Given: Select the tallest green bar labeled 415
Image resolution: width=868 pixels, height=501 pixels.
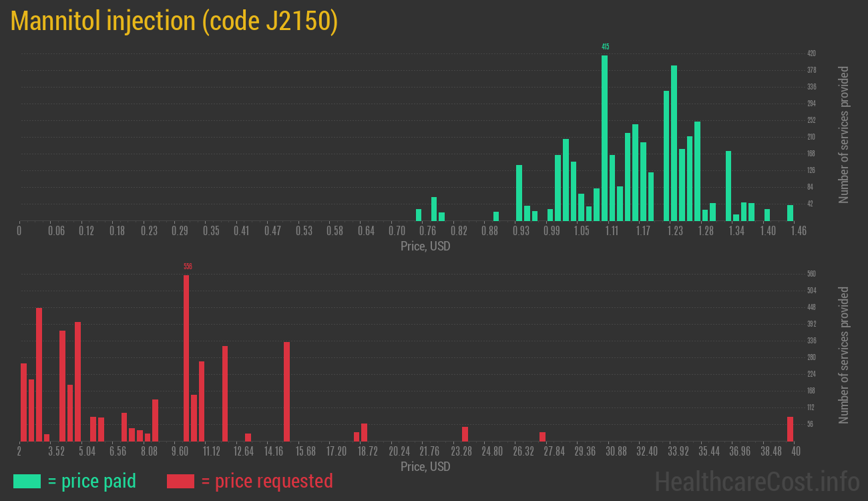Looking at the screenshot, I should click(x=604, y=138).
